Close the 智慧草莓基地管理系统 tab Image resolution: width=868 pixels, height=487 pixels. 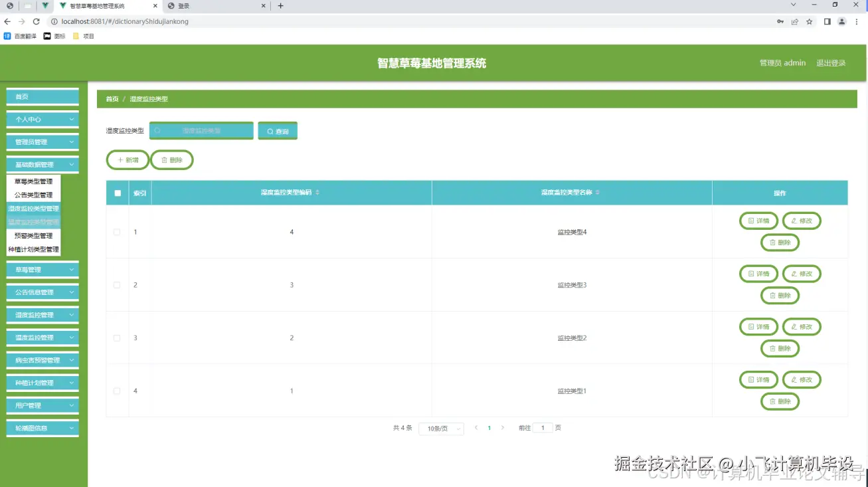coord(155,6)
